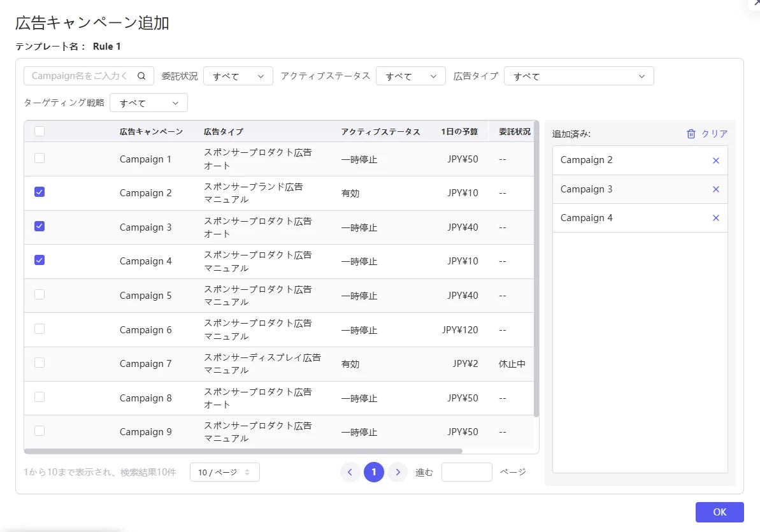760x532 pixels.
Task: Click JPY¥2 budget of Campaign 7
Action: pyautogui.click(x=465, y=364)
